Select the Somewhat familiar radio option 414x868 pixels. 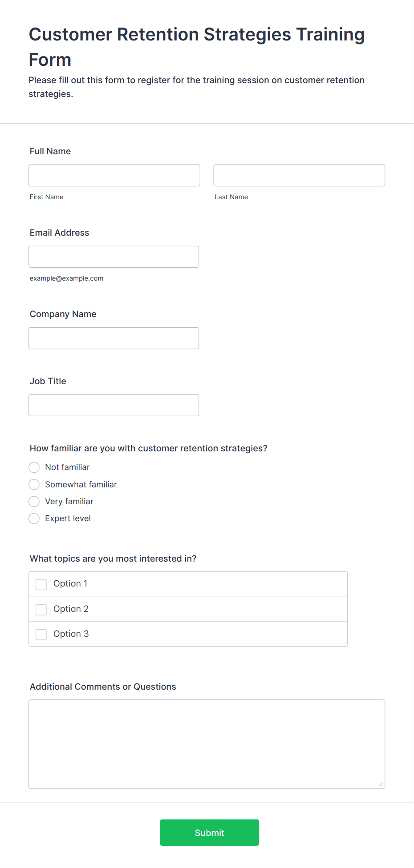[34, 484]
